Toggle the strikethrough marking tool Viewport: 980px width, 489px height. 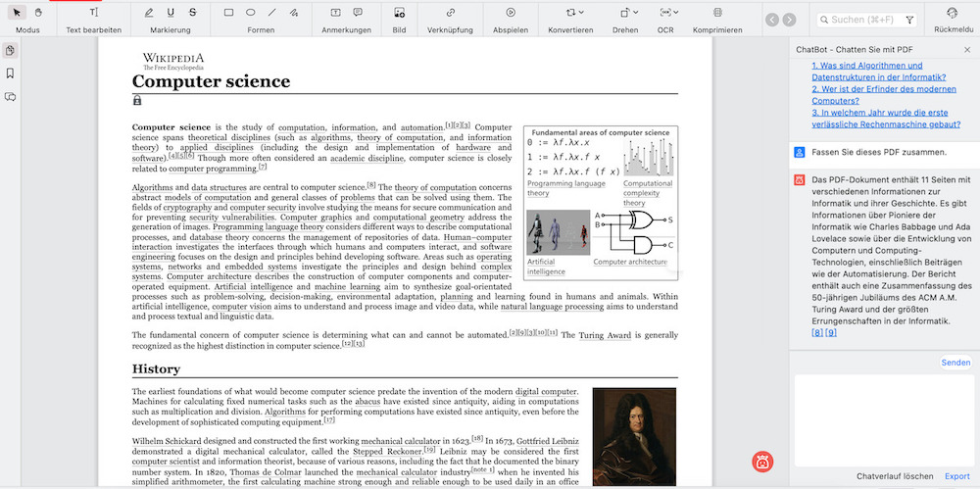click(x=192, y=13)
